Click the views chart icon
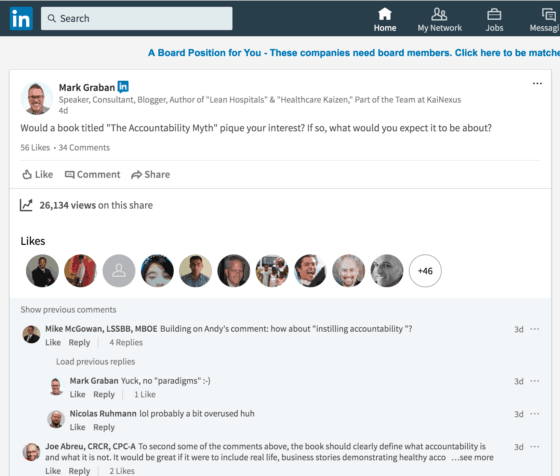 tap(26, 205)
